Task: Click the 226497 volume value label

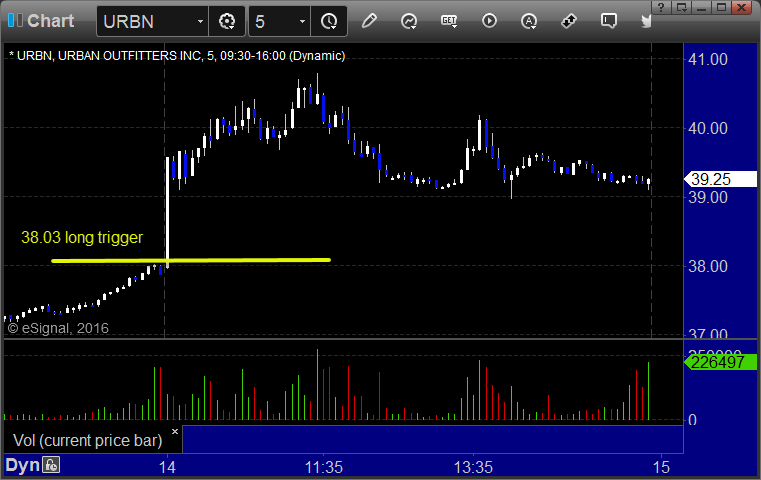Action: [720, 362]
